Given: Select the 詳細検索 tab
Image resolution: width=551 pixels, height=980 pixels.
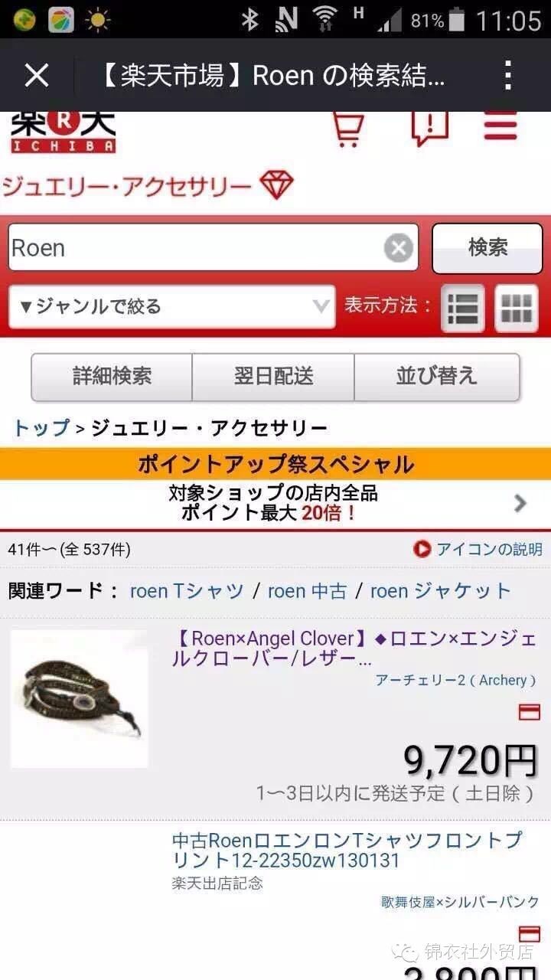Looking at the screenshot, I should (x=112, y=376).
